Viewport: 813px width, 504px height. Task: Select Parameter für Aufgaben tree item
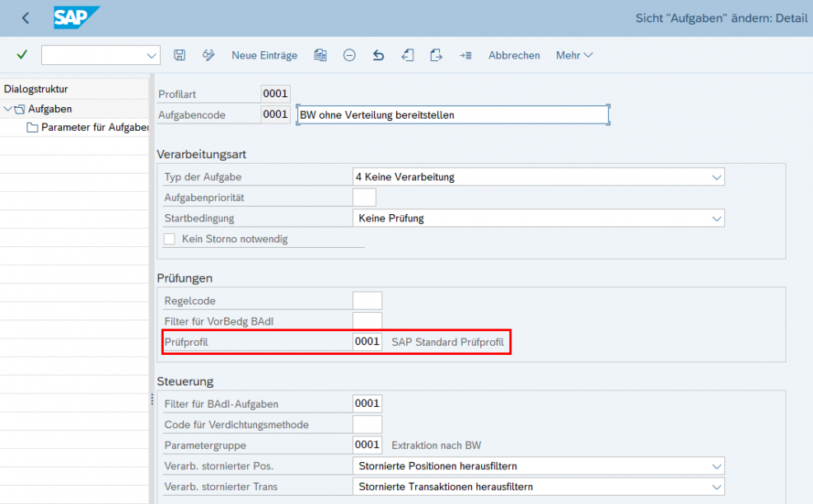click(x=95, y=128)
